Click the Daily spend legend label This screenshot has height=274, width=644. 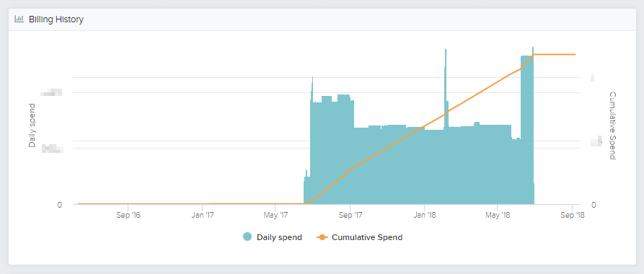coord(279,237)
